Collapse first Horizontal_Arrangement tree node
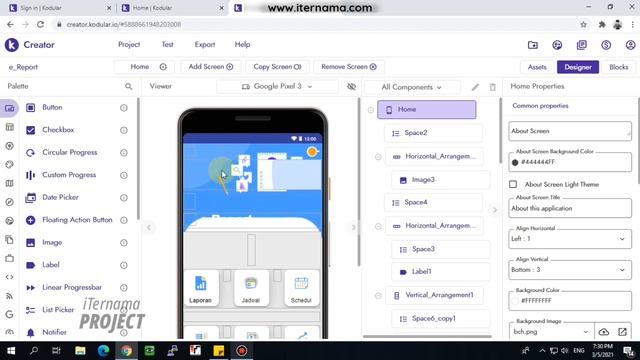The width and height of the screenshot is (640, 360). click(x=378, y=157)
